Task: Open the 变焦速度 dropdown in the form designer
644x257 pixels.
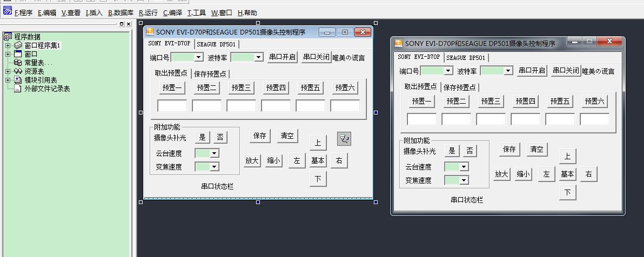Action: tap(214, 167)
